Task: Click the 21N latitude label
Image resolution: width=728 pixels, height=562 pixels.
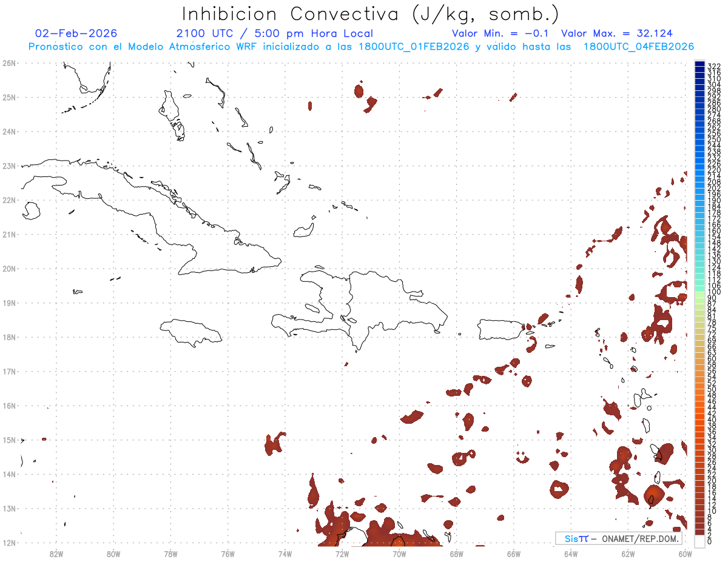Action: pyautogui.click(x=9, y=234)
